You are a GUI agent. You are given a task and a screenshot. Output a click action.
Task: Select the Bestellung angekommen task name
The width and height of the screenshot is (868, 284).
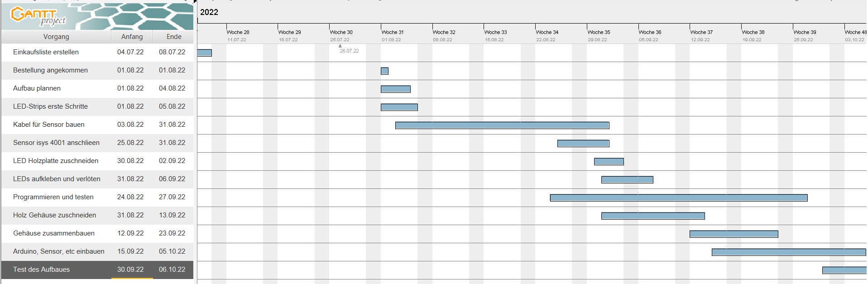(50, 70)
